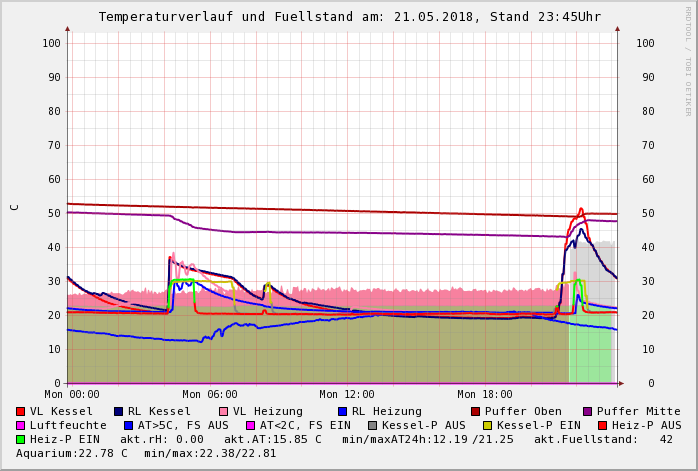The height and width of the screenshot is (471, 698).
Task: Click the Temperaturverlauf und Fuellstand chart title
Action: tap(349, 17)
